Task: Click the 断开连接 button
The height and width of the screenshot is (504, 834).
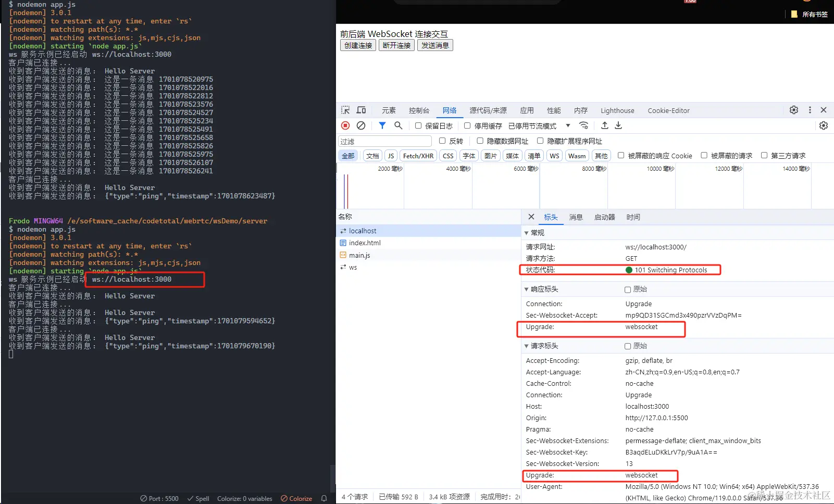Action: click(396, 45)
